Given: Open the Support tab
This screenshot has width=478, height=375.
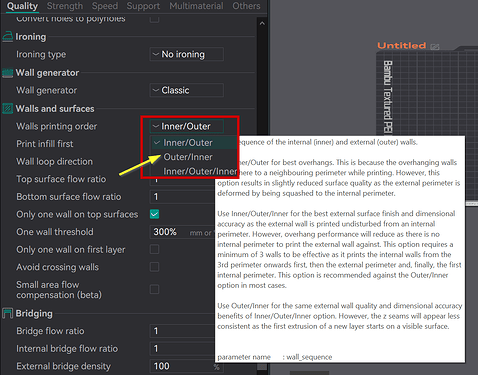Looking at the screenshot, I should point(143,6).
